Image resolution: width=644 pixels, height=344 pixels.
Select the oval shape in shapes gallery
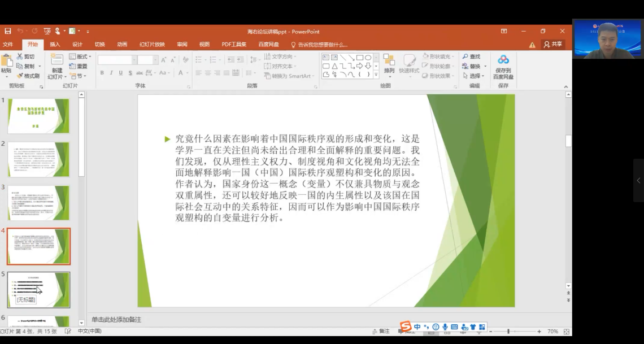368,57
